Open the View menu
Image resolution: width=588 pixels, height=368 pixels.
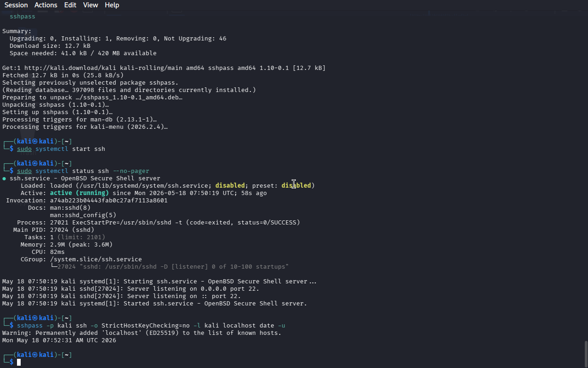tap(90, 5)
